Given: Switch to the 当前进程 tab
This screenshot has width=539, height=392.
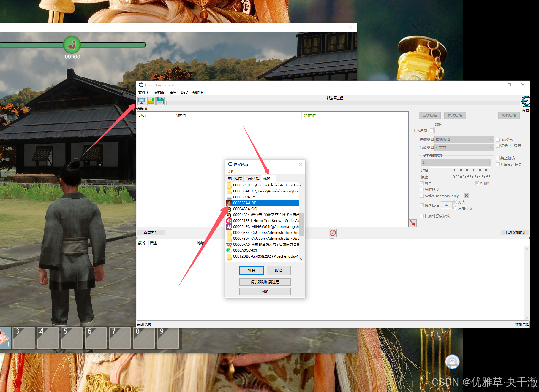Looking at the screenshot, I should coord(252,179).
